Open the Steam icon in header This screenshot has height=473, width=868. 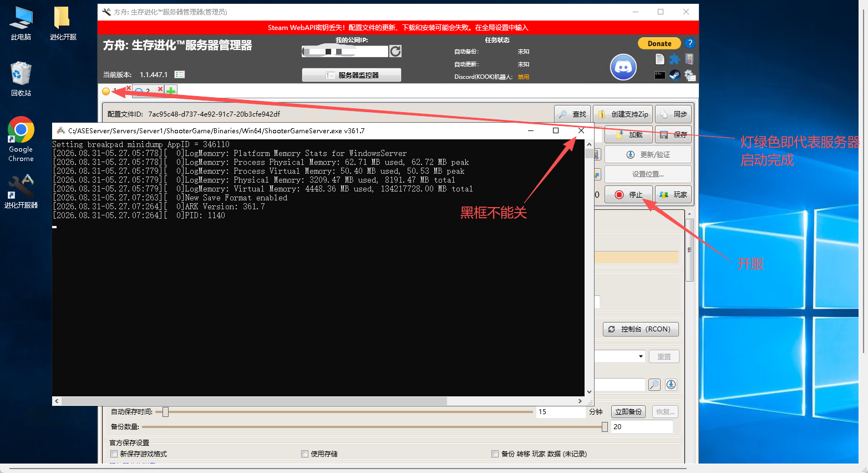[674, 75]
